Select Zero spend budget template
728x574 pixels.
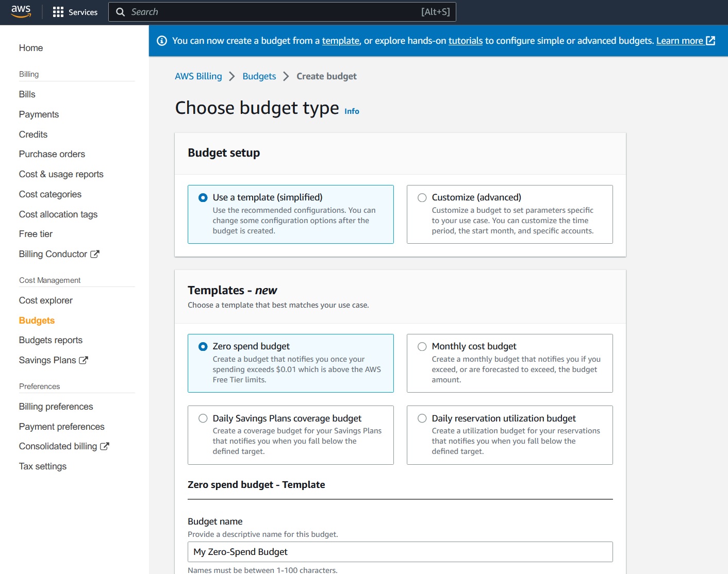[203, 346]
